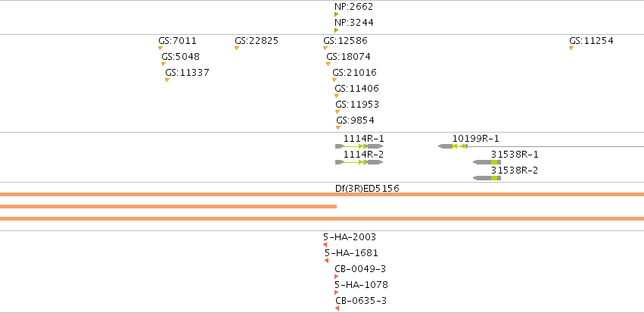Image resolution: width=644 pixels, height=313 pixels.
Task: Click the GS:21016 label
Action: [354, 73]
